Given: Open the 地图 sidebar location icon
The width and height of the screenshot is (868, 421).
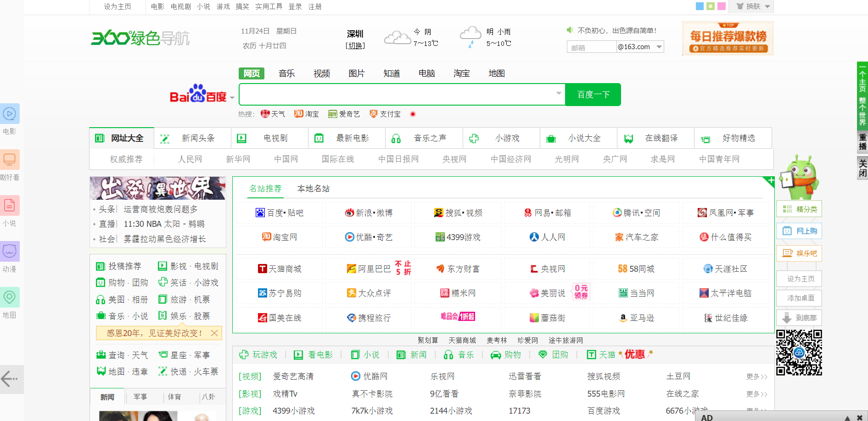Looking at the screenshot, I should pyautogui.click(x=9, y=298).
